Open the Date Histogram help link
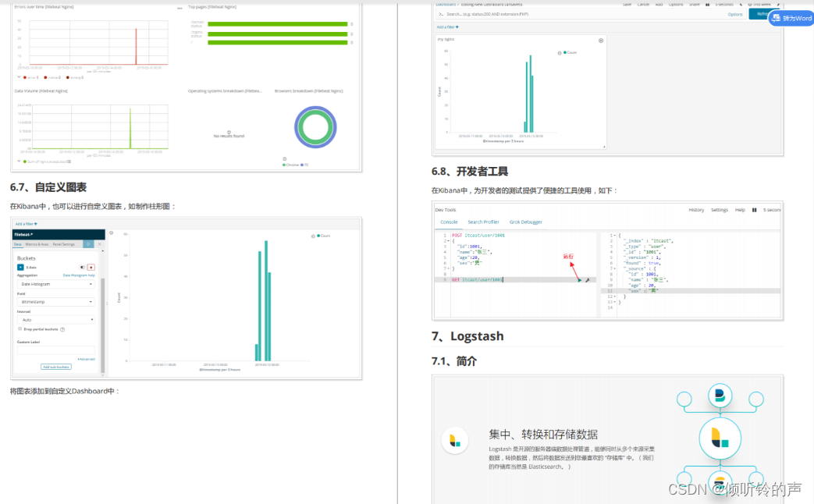 79,275
